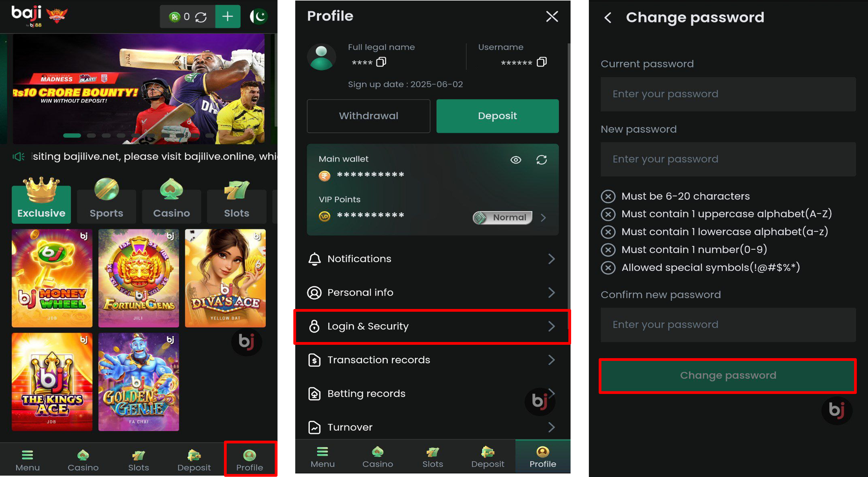Click the Deposit button in Profile
Image resolution: width=868 pixels, height=477 pixels.
click(497, 116)
